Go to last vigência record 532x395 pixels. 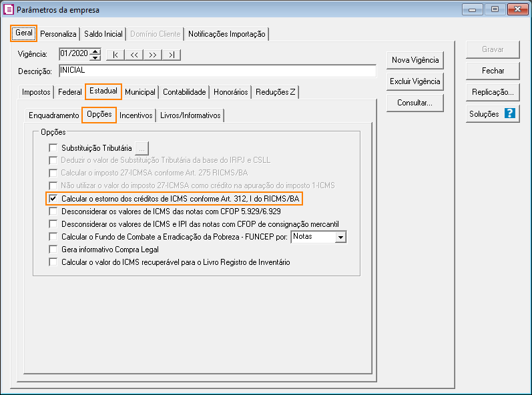click(x=172, y=55)
